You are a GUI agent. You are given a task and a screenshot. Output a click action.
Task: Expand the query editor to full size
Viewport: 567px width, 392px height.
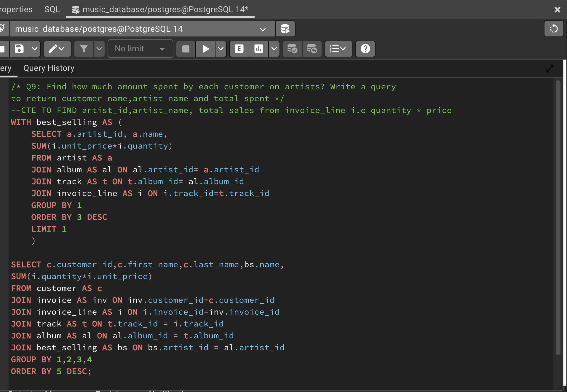tap(550, 68)
